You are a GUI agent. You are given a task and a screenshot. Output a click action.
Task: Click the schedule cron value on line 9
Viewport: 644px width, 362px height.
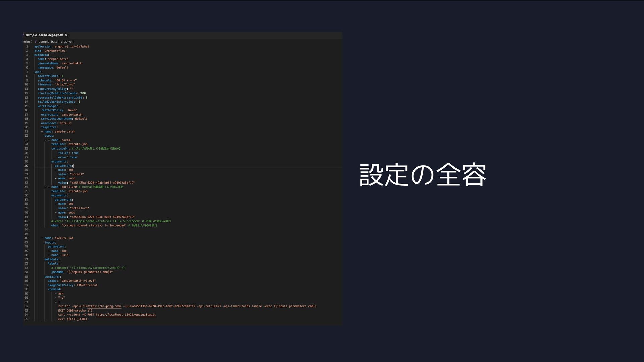[x=66, y=81]
